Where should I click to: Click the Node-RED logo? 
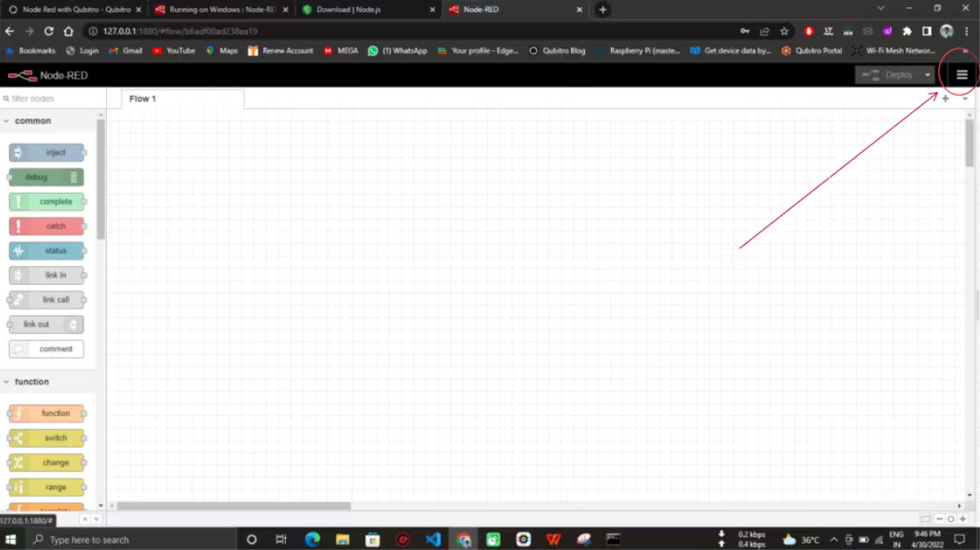click(x=48, y=76)
